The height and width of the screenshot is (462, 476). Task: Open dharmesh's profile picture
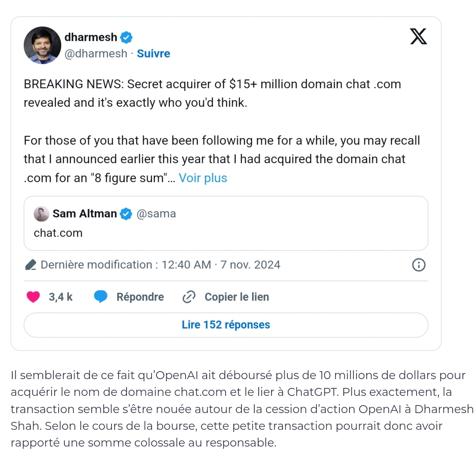tap(42, 45)
